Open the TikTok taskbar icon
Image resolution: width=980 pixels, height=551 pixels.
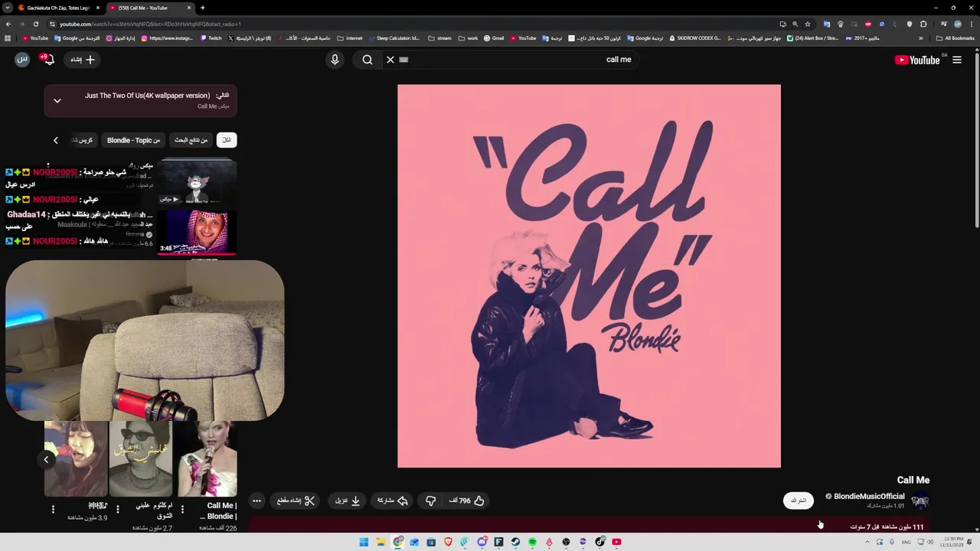(599, 542)
